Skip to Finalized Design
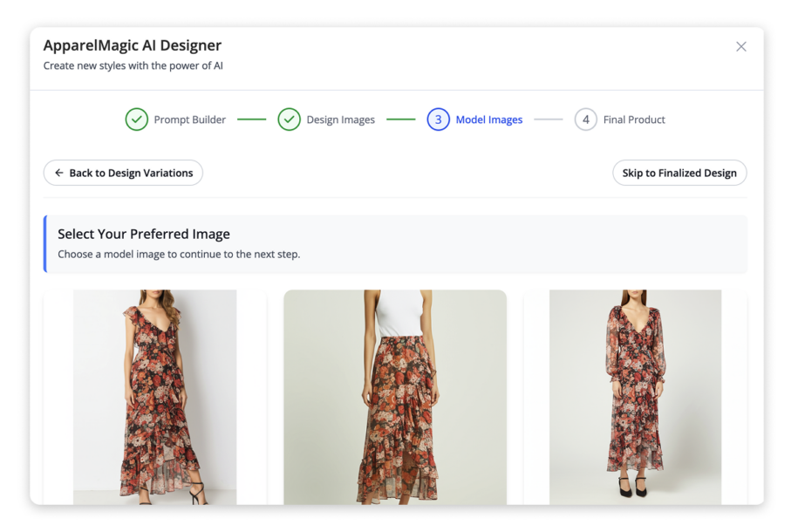This screenshot has width=798, height=532. pyautogui.click(x=679, y=173)
